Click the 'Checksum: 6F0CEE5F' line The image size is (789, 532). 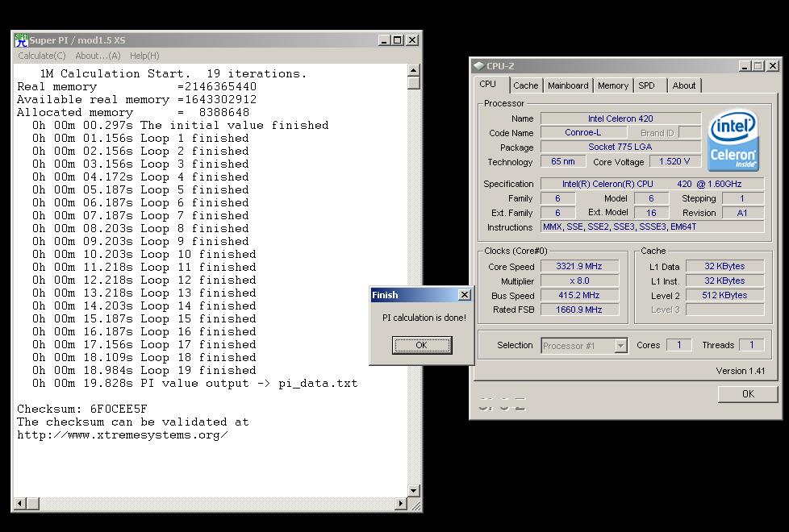82,409
